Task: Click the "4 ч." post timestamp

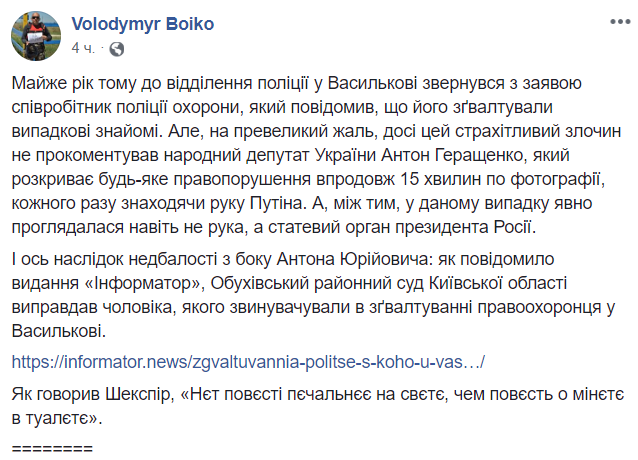Action: pyautogui.click(x=82, y=47)
